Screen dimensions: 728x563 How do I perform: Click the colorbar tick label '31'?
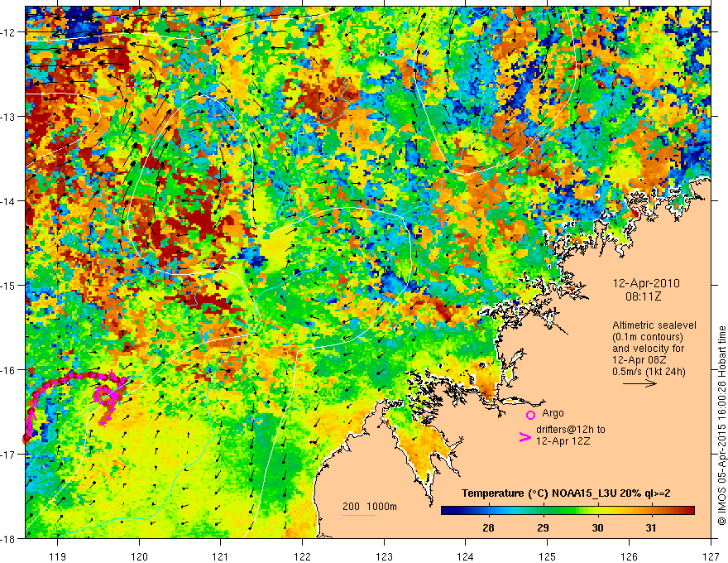tap(651, 527)
